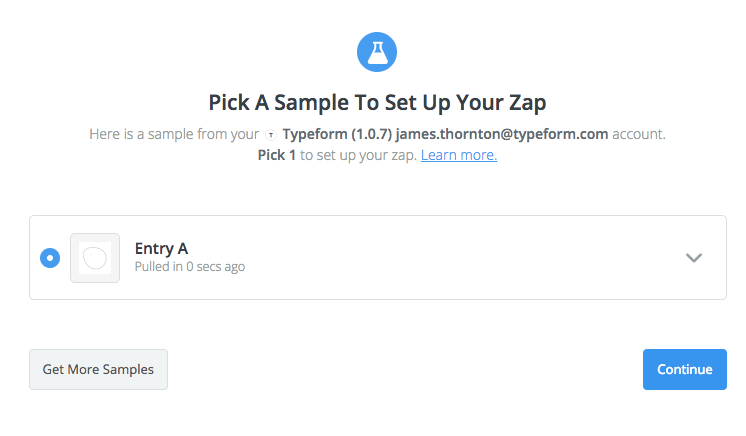Click the Pulled in 0 secs ago label
This screenshot has width=746, height=436.
tap(190, 267)
